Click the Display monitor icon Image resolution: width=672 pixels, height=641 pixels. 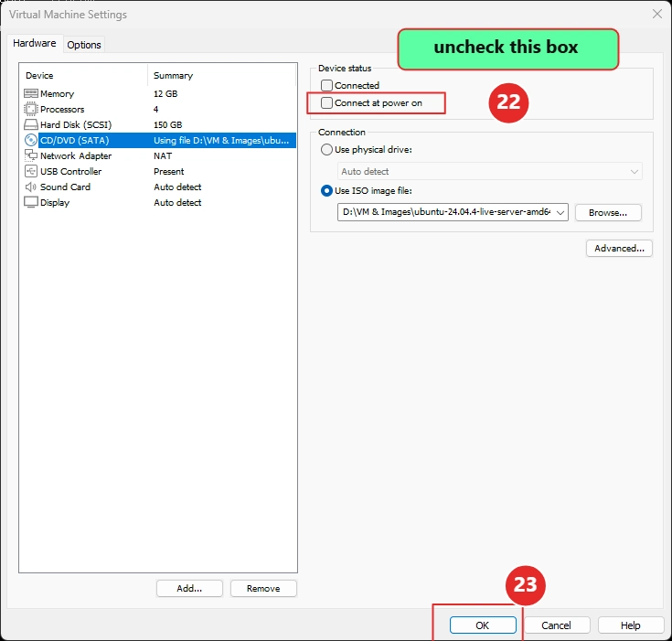click(31, 202)
